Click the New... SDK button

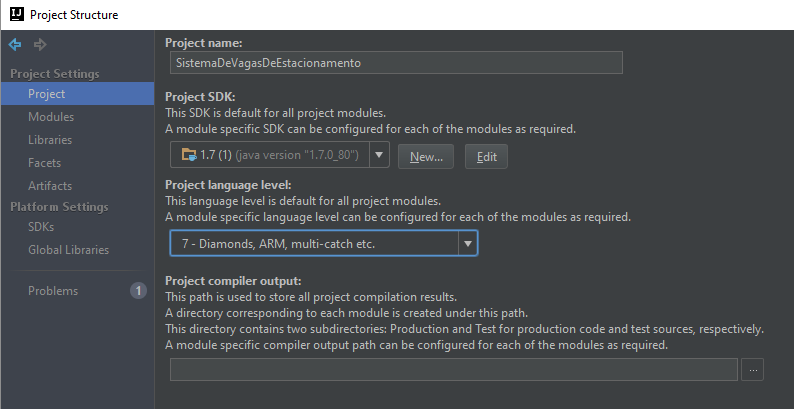[x=426, y=156]
